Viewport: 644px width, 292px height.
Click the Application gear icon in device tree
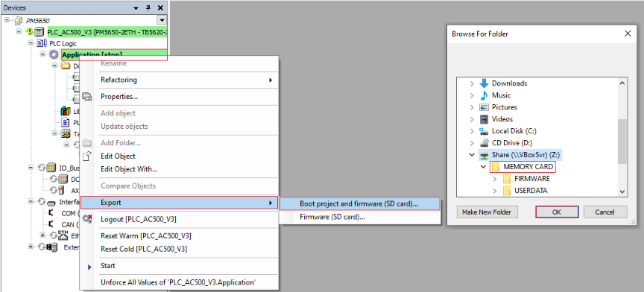(54, 54)
